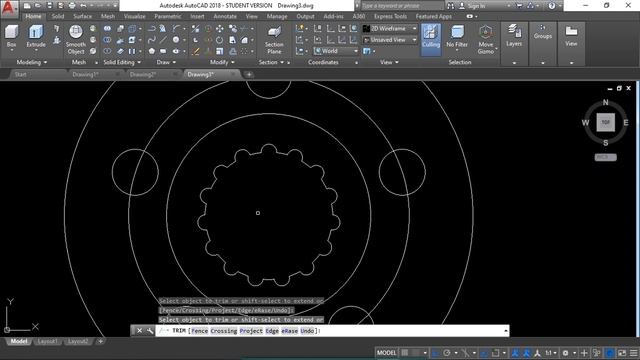Image resolution: width=640 pixels, height=360 pixels.
Task: Open the Home ribbon tab
Action: (33, 16)
